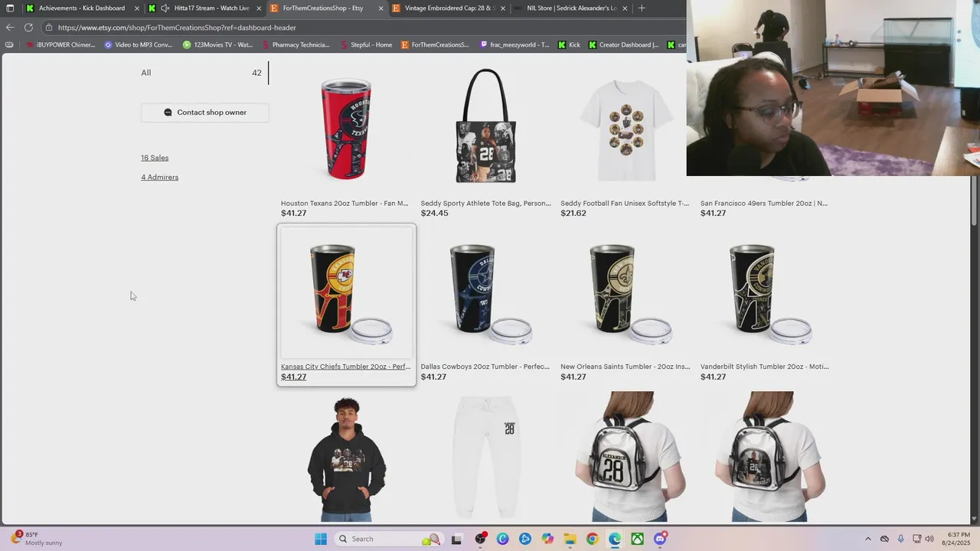Screen dimensions: 980x551
Task: Open Houston Texans 20oz Tumbler thumbnail
Action: tap(346, 129)
